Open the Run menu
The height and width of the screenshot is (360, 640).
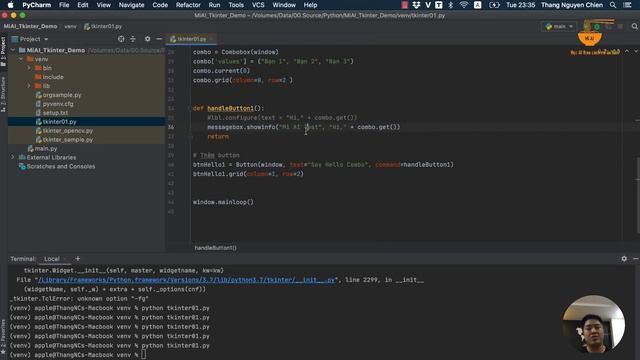tap(214, 5)
